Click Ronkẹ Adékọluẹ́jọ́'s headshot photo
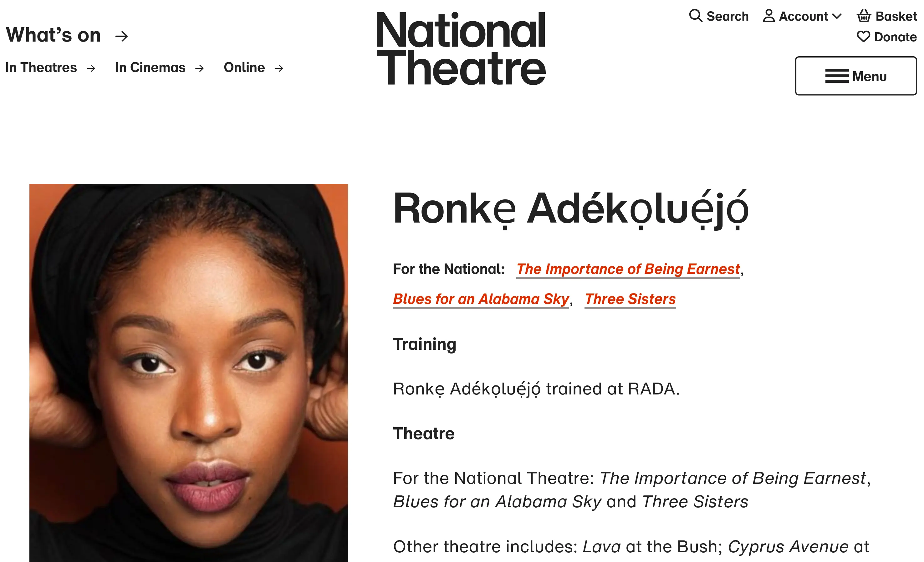The height and width of the screenshot is (562, 924). pos(189,372)
